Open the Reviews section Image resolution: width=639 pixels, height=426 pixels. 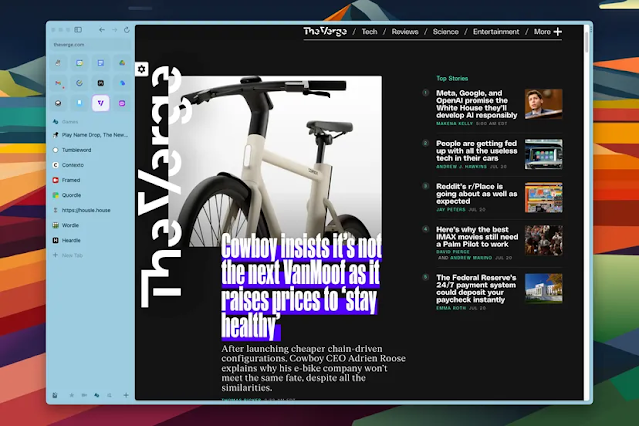[405, 32]
